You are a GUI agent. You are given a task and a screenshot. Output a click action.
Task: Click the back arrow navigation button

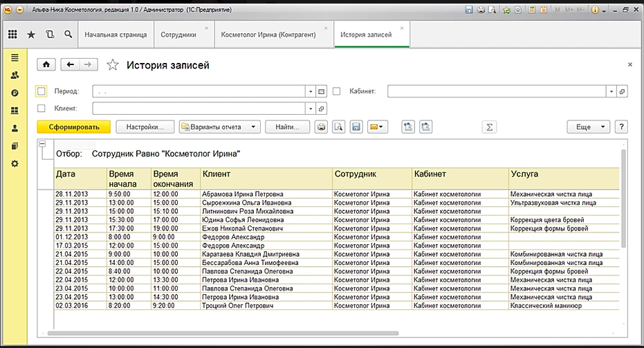70,64
